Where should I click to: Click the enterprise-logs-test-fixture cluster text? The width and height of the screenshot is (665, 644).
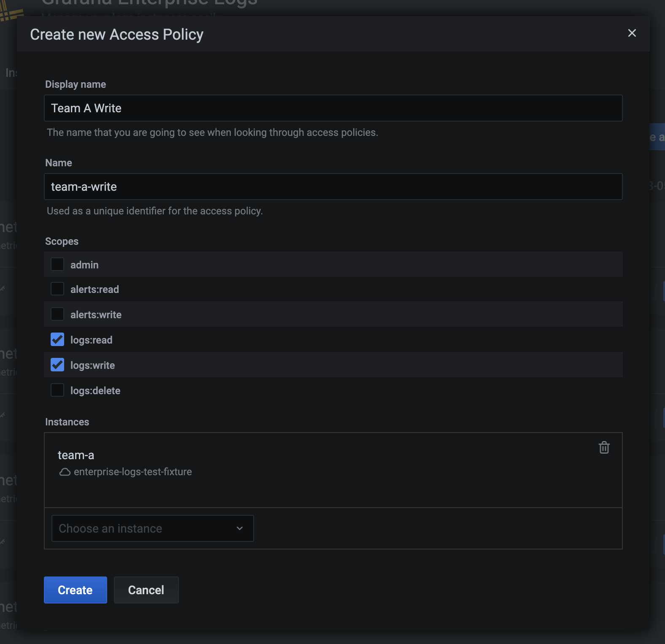tap(132, 472)
